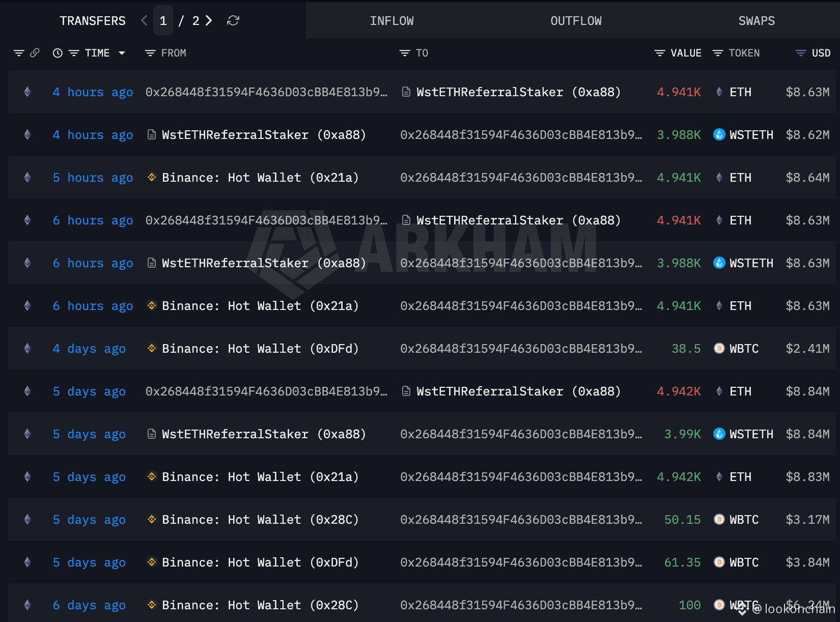Open the Binance: Hot Wallet (0x21a) entity in the 5 hours ago row
The width and height of the screenshot is (840, 622).
click(x=260, y=178)
